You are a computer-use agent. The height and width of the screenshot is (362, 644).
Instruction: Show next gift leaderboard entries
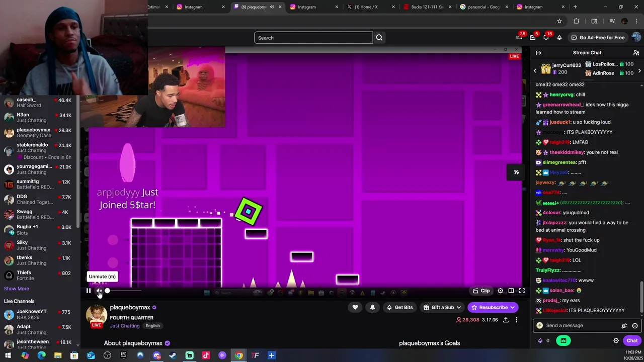[639, 71]
